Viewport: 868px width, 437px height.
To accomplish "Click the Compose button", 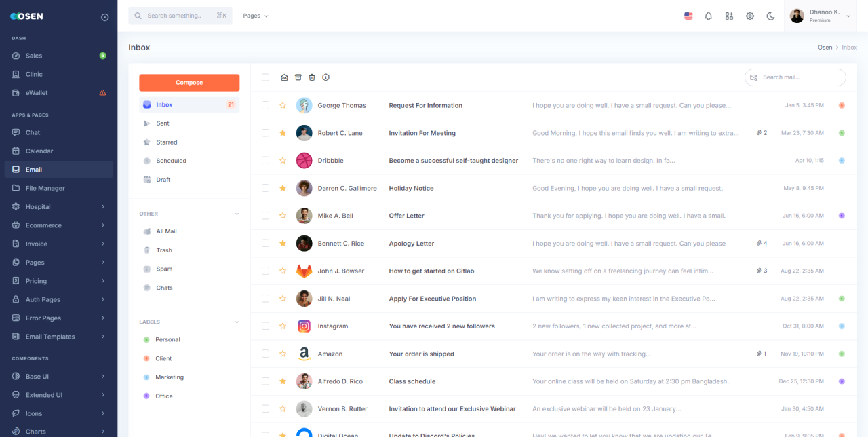I will (189, 83).
